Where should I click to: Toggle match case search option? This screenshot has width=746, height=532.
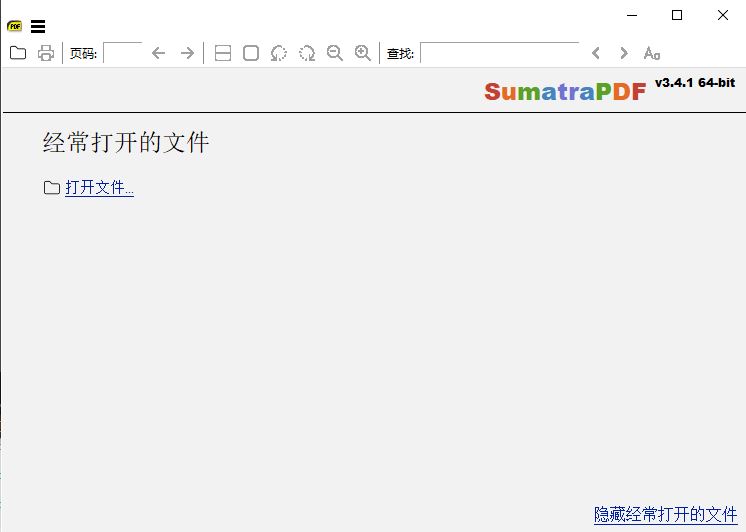[x=652, y=53]
